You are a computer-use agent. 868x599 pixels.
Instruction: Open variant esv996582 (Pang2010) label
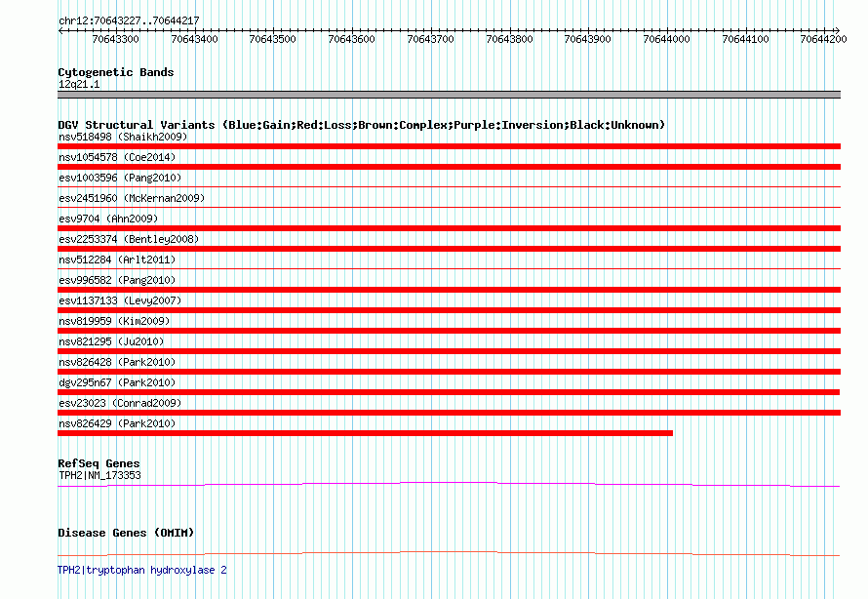tap(117, 280)
